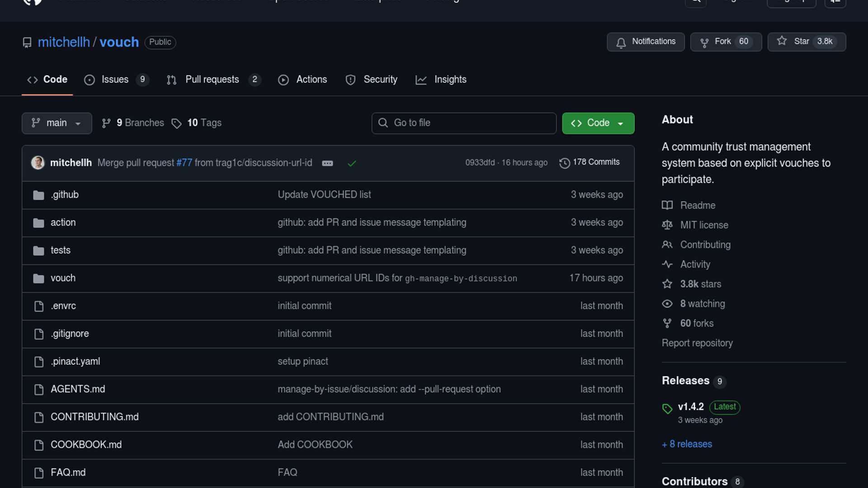
Task: Click the Notifications bell button
Action: pyautogui.click(x=645, y=42)
